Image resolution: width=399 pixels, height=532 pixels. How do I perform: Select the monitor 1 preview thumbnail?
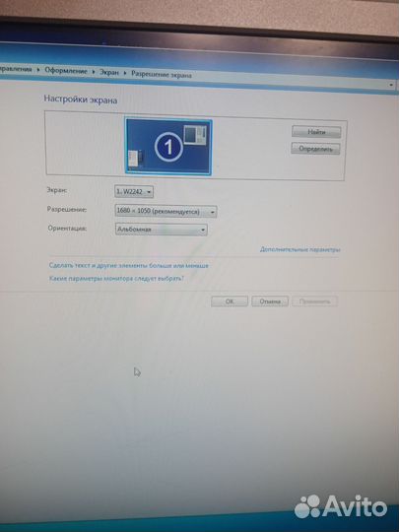pyautogui.click(x=168, y=147)
